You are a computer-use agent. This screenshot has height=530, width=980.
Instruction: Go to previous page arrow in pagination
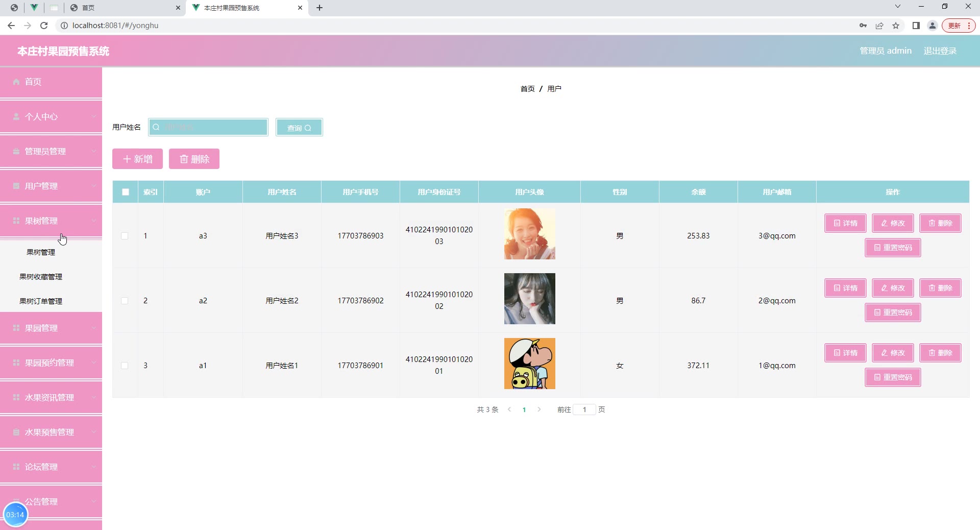point(509,409)
